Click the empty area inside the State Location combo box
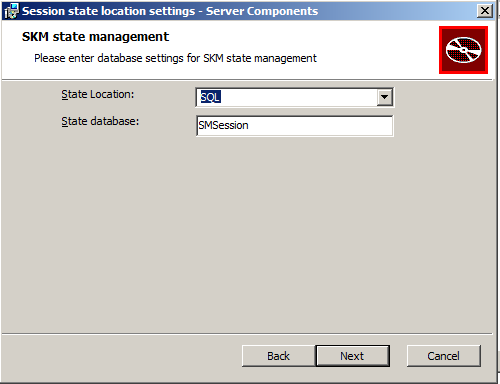The image size is (500, 384). click(298, 97)
